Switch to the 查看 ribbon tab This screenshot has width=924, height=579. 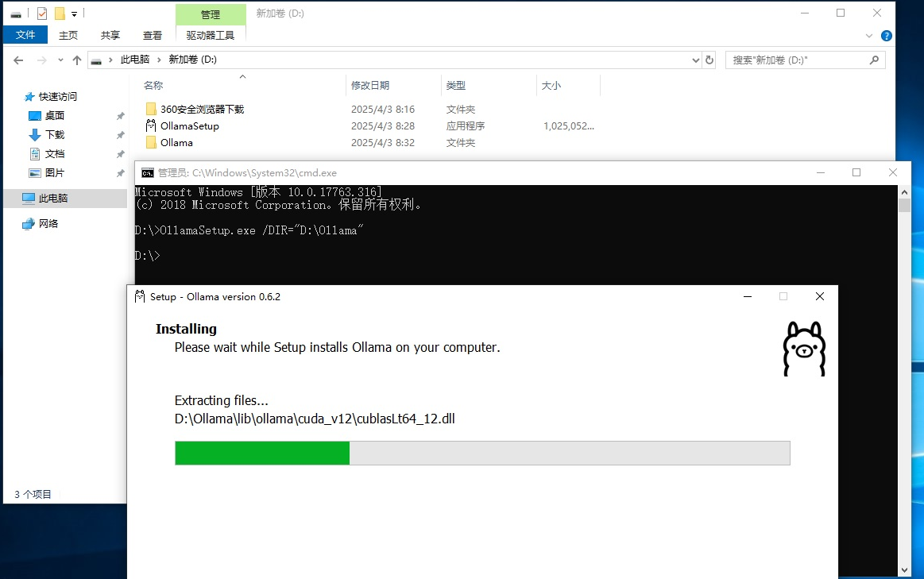153,35
